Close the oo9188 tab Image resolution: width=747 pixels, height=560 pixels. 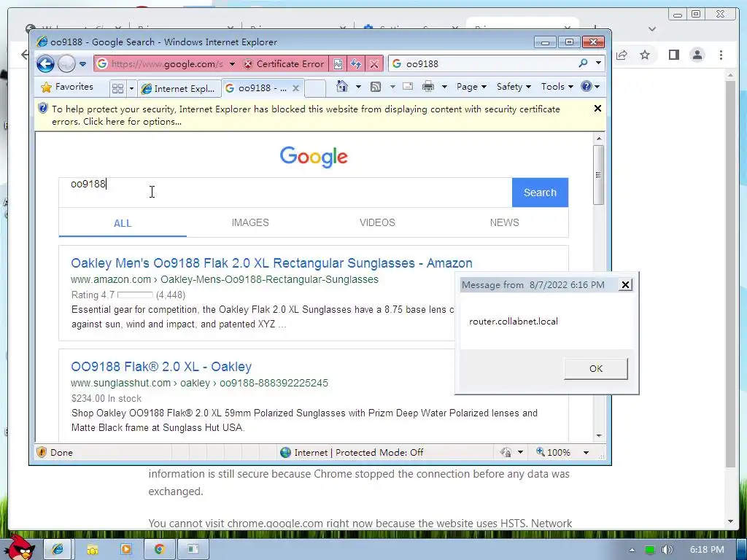click(296, 88)
